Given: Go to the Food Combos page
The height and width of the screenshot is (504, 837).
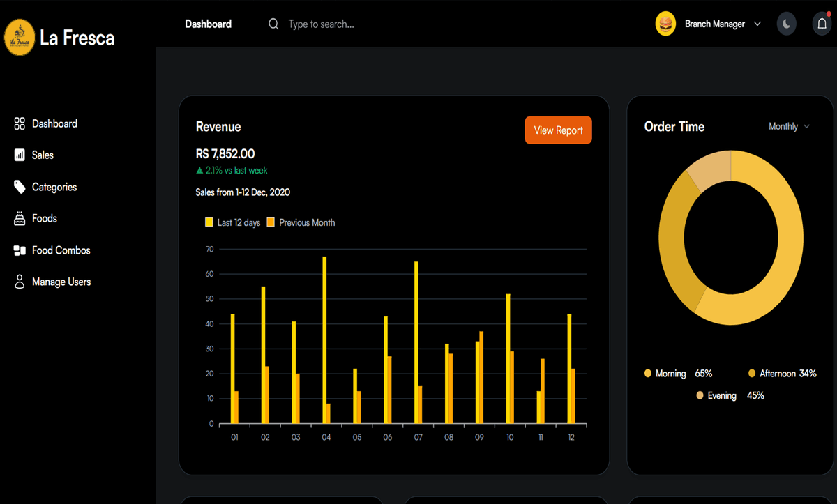Looking at the screenshot, I should (x=61, y=250).
